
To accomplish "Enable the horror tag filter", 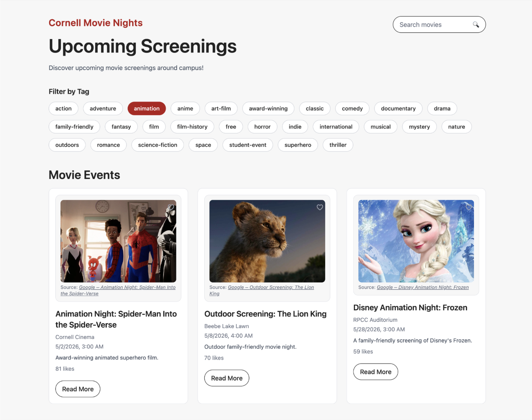I will [x=262, y=127].
